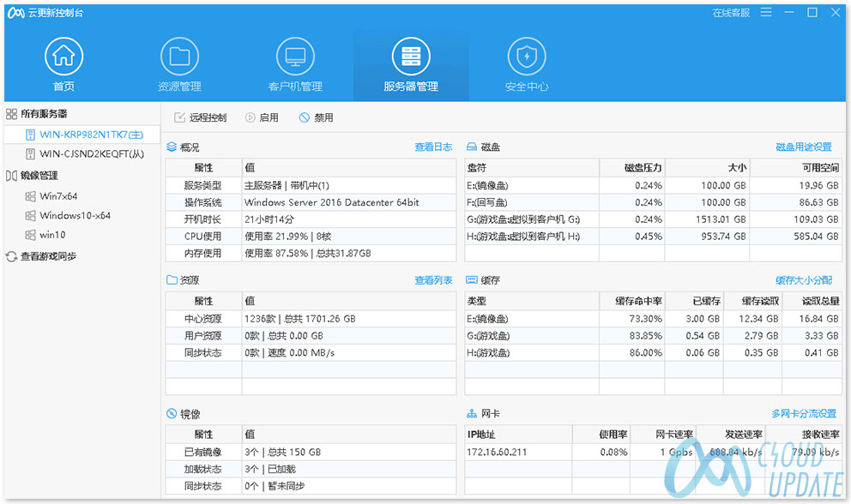
Task: Click the 远程控制 edit icon
Action: (179, 117)
